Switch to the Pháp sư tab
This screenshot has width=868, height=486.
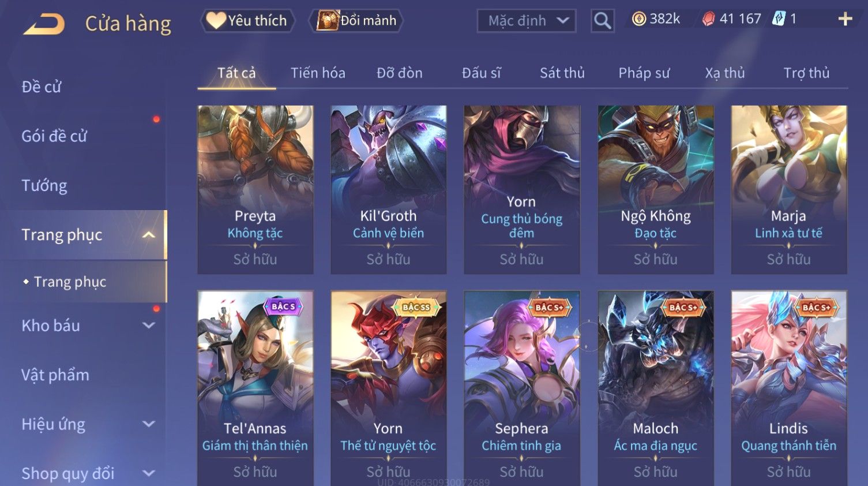[x=644, y=73]
